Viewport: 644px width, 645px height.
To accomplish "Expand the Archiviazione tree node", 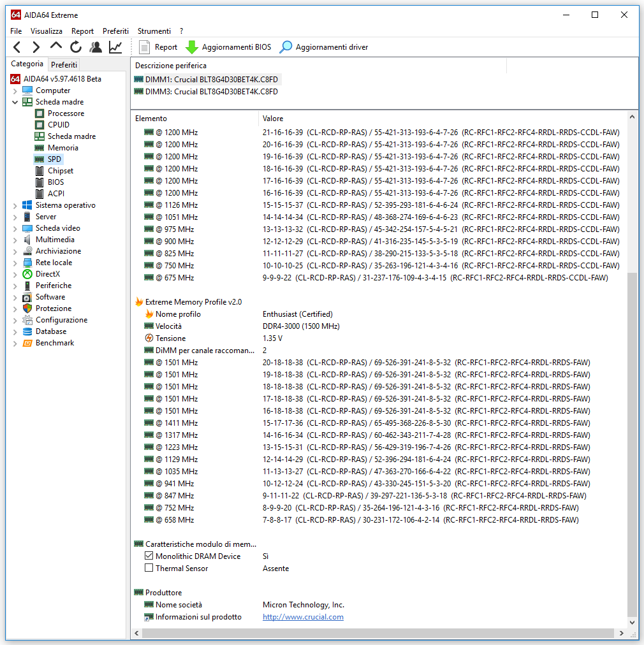I will pos(15,251).
